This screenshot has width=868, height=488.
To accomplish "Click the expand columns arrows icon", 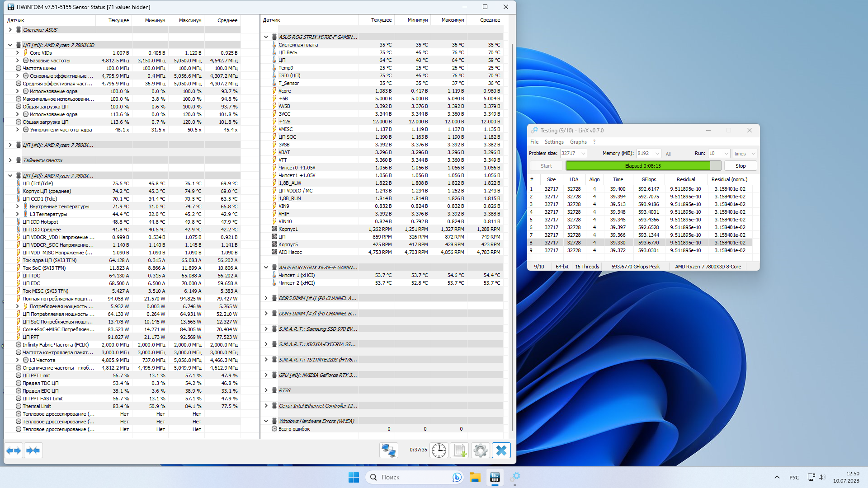I will point(14,450).
